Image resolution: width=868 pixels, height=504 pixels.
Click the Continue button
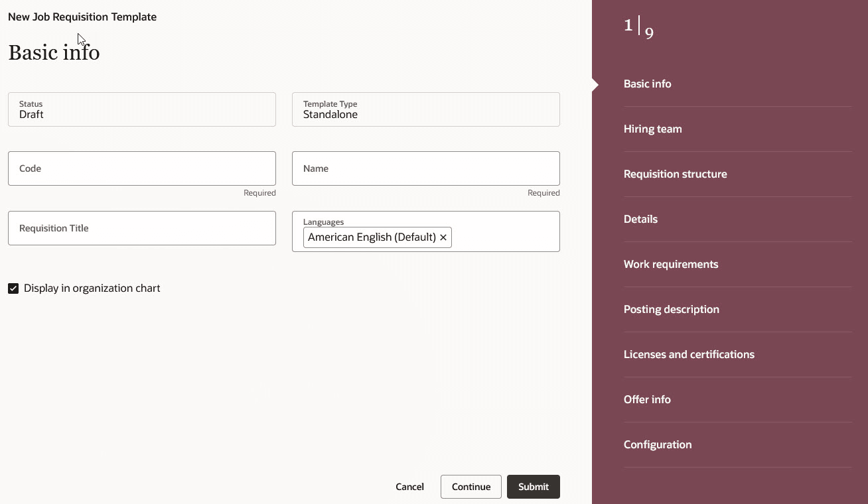point(470,486)
